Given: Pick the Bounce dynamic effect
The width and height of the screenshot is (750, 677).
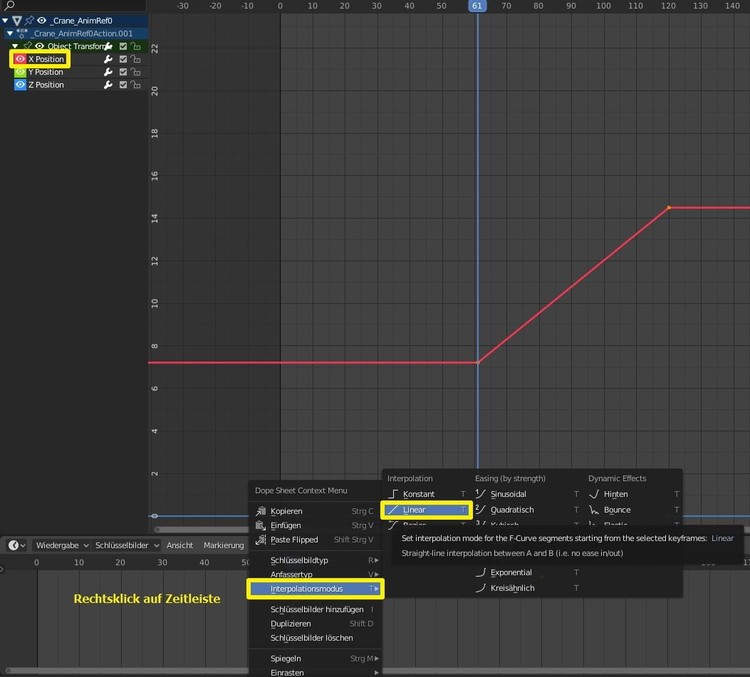Looking at the screenshot, I should (617, 510).
